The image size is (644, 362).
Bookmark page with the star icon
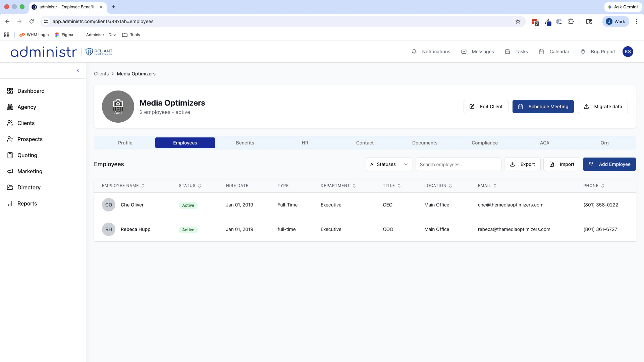click(x=518, y=21)
